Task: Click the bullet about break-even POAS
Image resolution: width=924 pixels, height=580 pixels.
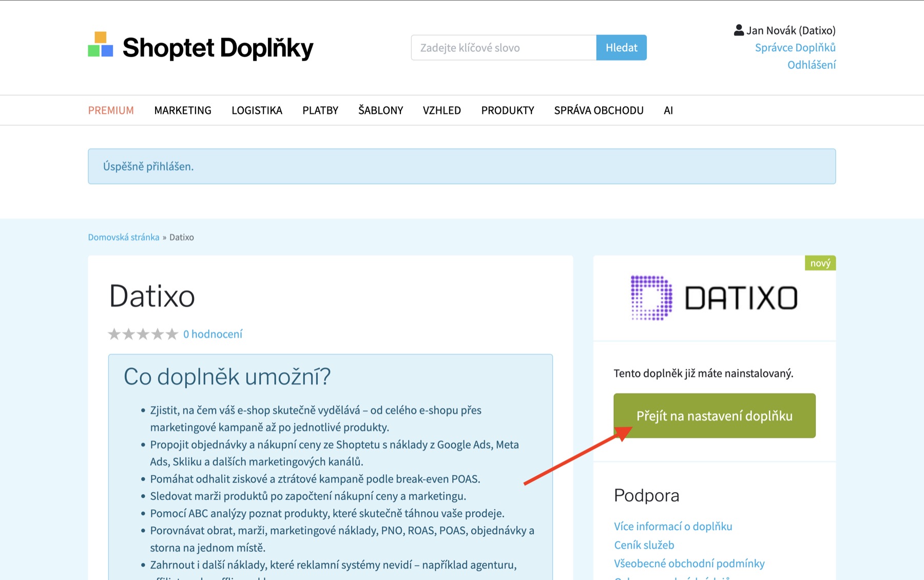Action: (315, 479)
